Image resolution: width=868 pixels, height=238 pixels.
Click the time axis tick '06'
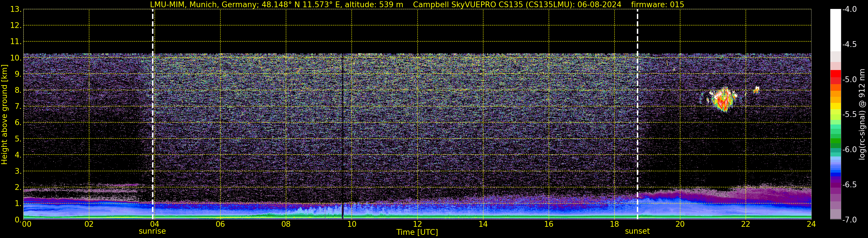[220, 224]
